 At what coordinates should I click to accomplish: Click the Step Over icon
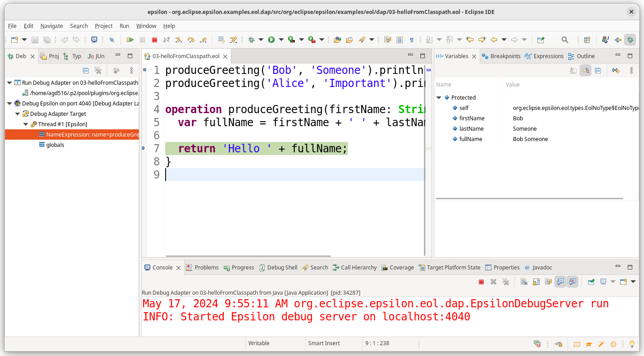(191, 40)
